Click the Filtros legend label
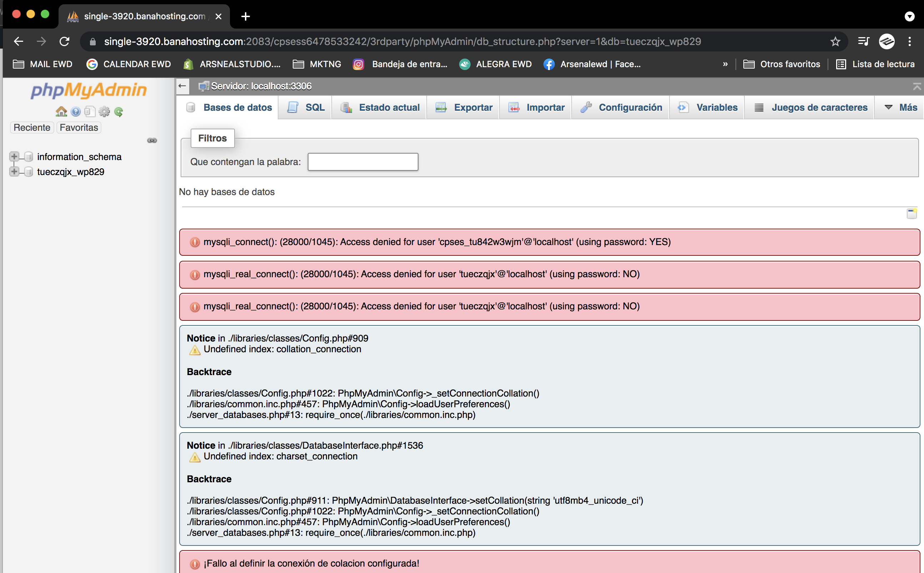Viewport: 924px width, 573px height. pyautogui.click(x=212, y=138)
